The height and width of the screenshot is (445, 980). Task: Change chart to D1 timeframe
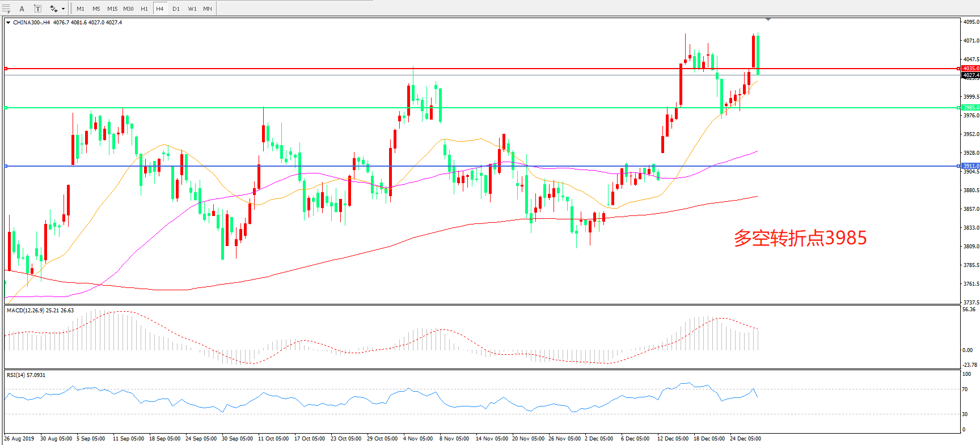click(x=176, y=9)
